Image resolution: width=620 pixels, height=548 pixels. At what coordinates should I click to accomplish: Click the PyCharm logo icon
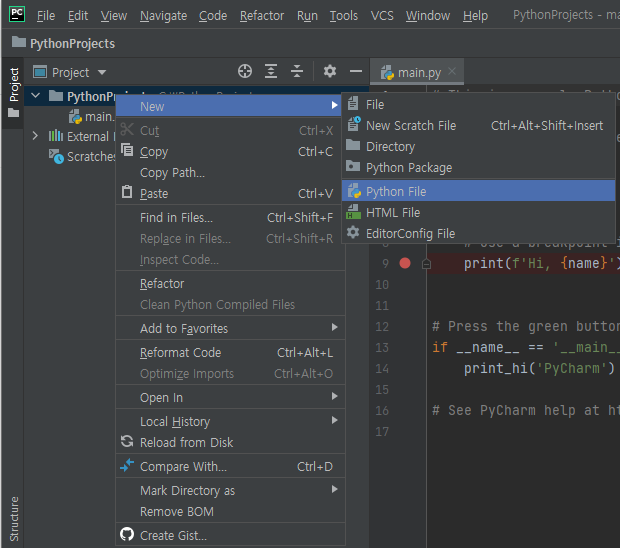pyautogui.click(x=17, y=15)
